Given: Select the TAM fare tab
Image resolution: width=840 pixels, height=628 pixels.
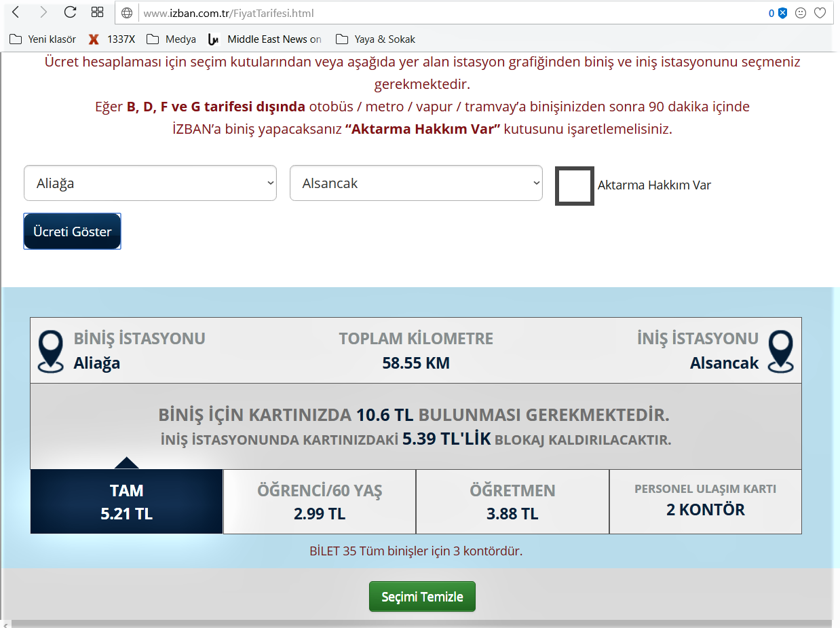Looking at the screenshot, I should [x=127, y=502].
